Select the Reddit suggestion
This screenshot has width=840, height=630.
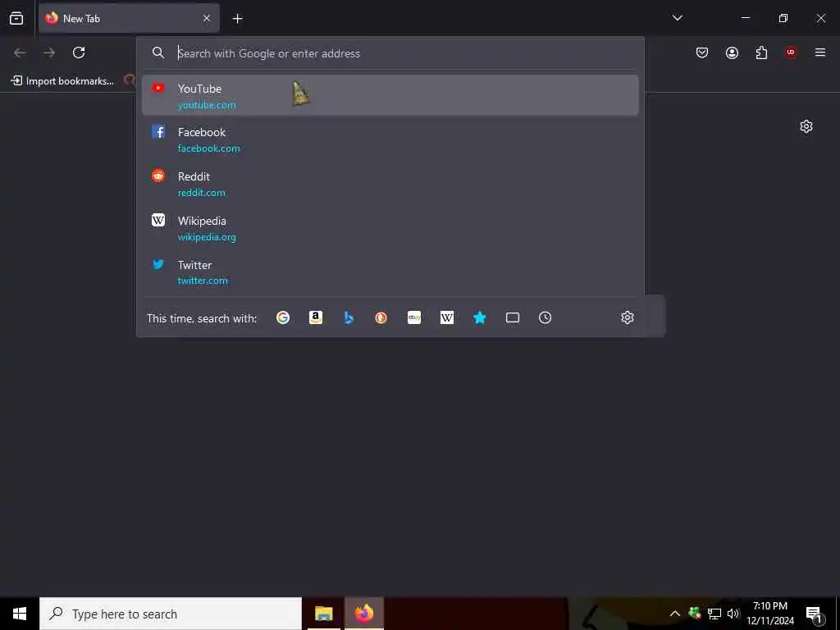pos(390,184)
